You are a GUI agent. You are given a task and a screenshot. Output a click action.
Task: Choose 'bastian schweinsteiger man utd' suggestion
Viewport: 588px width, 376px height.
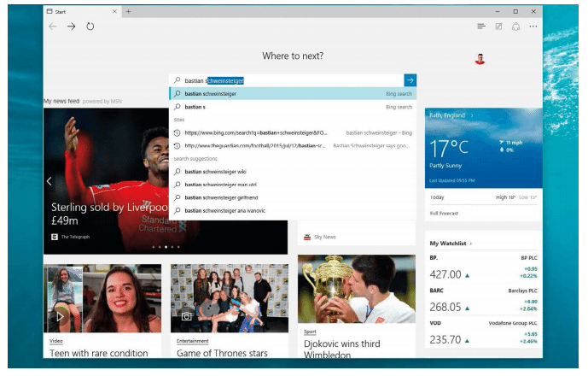coord(293,185)
